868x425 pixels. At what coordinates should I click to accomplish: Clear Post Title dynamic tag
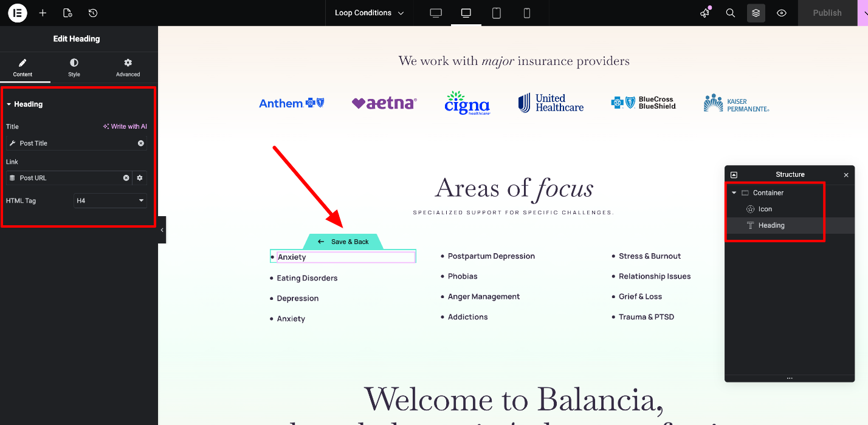click(x=141, y=143)
